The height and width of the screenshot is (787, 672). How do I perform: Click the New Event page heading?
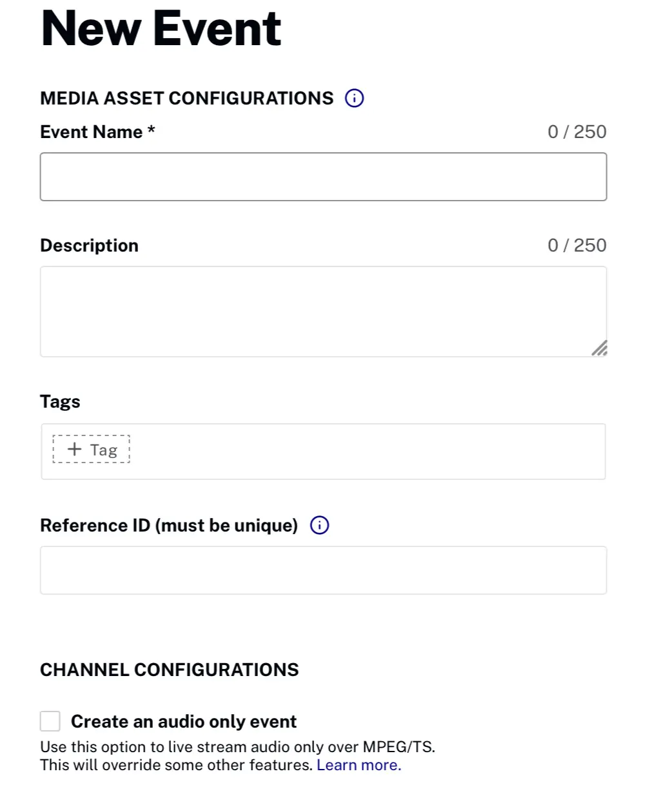[161, 28]
